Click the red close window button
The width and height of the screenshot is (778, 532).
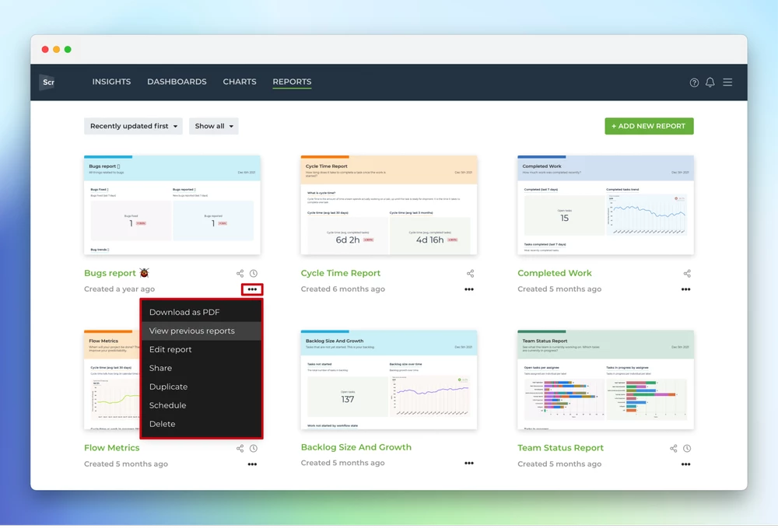pyautogui.click(x=45, y=50)
